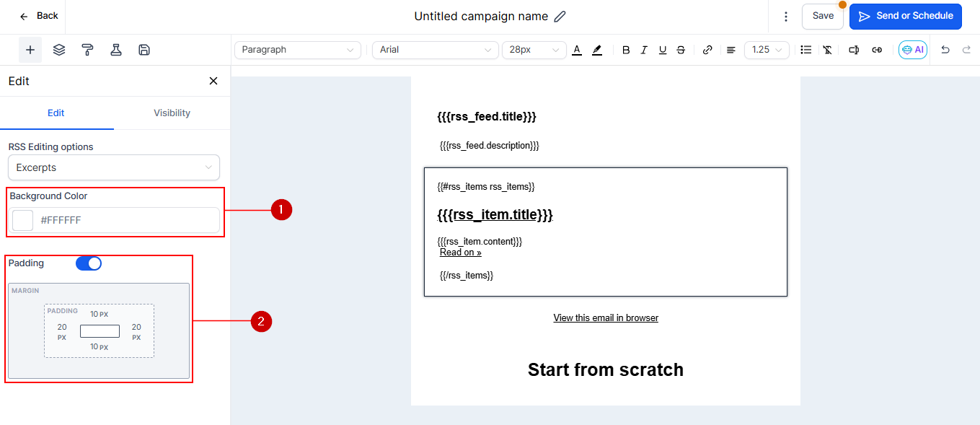The width and height of the screenshot is (980, 425).
Task: Toggle the Padding switch off
Action: tap(89, 263)
